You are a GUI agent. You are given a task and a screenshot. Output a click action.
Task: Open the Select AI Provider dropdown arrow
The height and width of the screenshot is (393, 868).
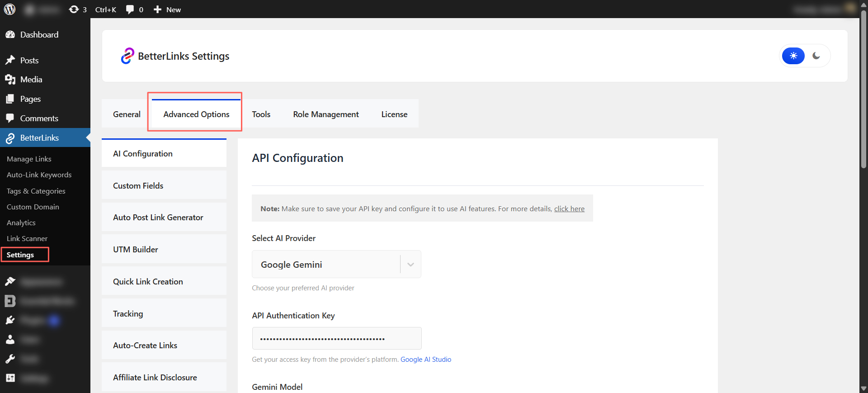click(410, 265)
